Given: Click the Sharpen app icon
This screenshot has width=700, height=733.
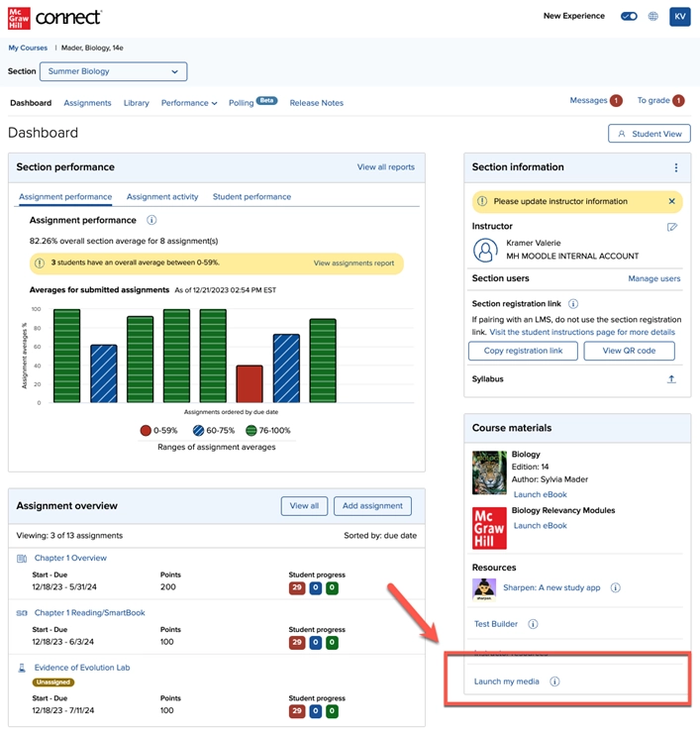Looking at the screenshot, I should click(484, 589).
